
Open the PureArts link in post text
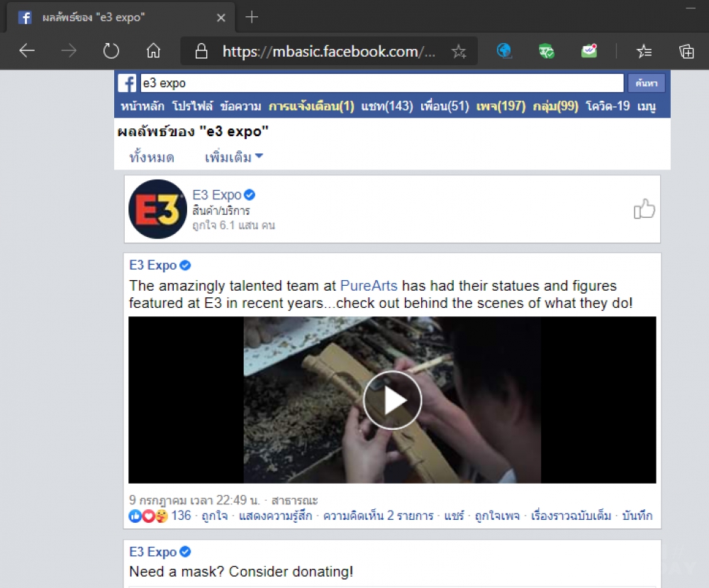[369, 286]
